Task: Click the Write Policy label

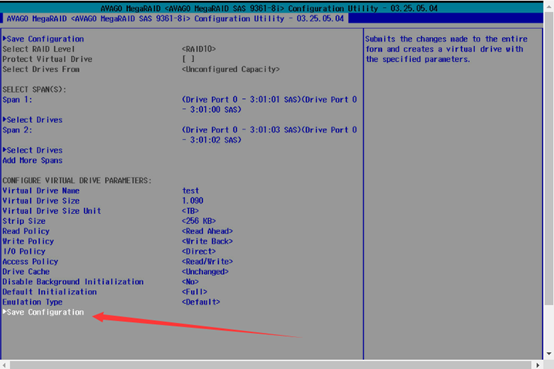Action: (28, 241)
